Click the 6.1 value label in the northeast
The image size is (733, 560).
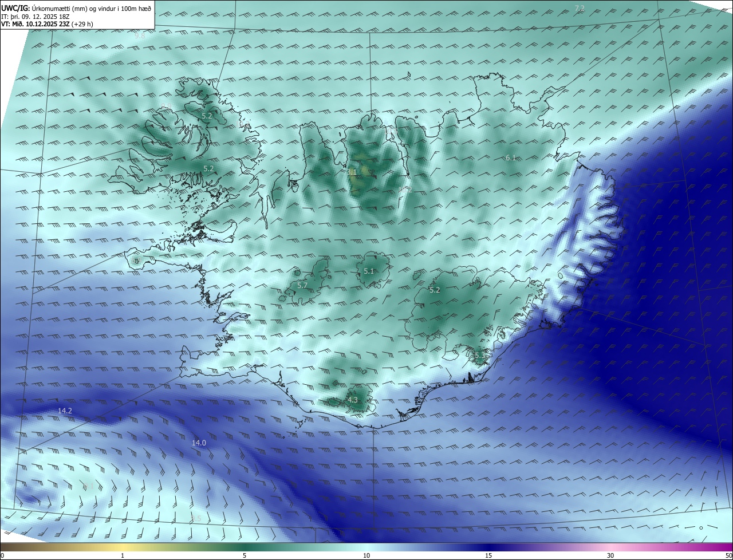(x=511, y=157)
